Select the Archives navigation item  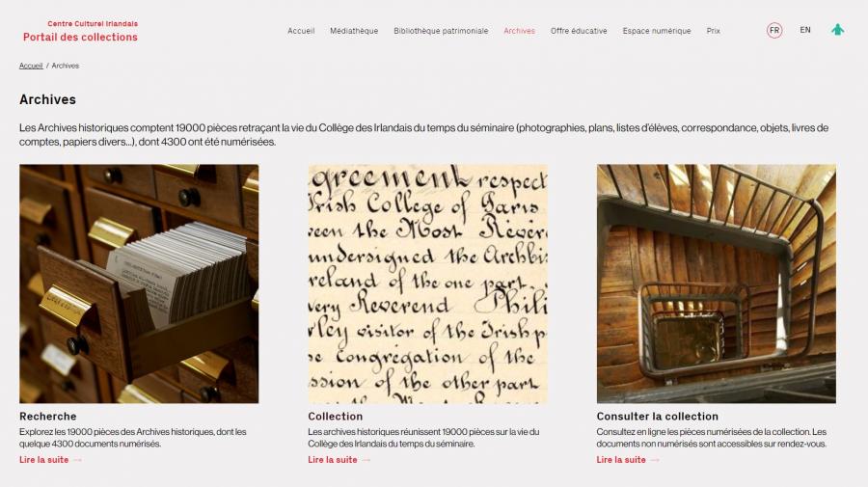(x=519, y=31)
